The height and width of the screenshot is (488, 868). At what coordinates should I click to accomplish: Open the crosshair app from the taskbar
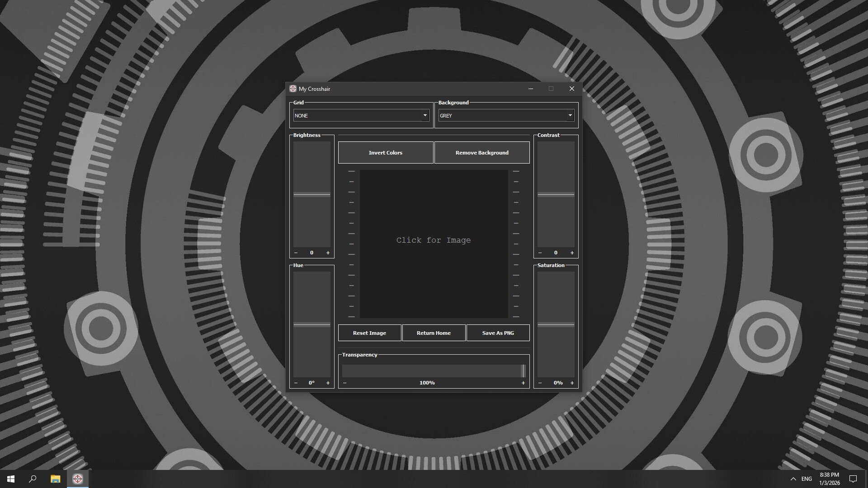point(77,479)
